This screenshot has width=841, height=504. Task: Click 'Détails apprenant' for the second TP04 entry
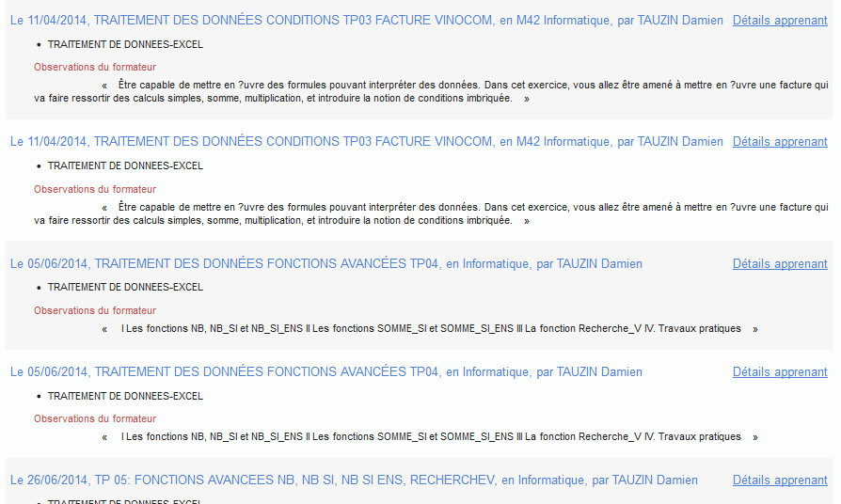point(780,371)
